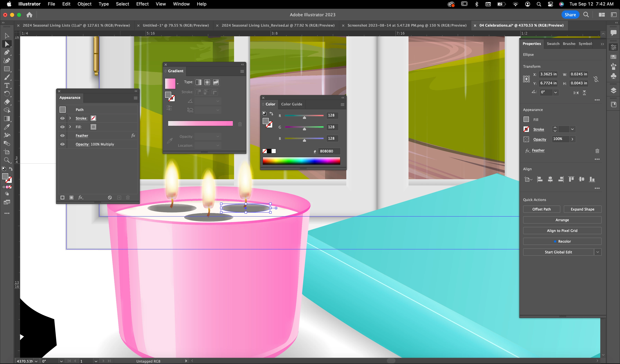
Task: Hide the Stroke attribute in Appearance panel
Action: (x=62, y=118)
